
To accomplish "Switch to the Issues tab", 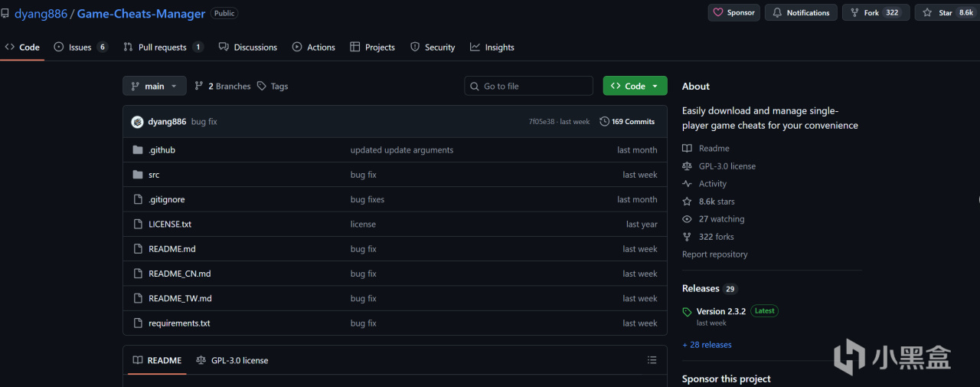I will [80, 48].
